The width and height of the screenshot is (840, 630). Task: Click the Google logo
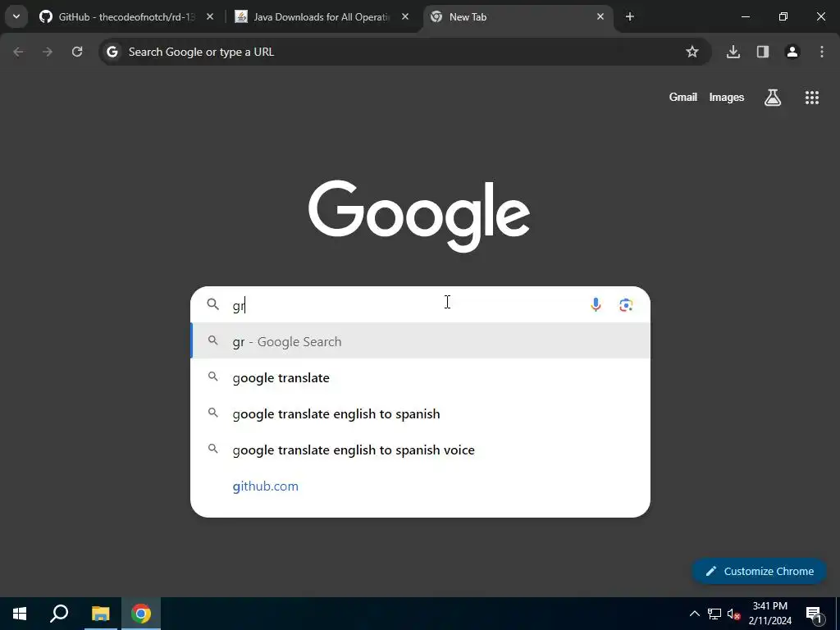point(419,216)
